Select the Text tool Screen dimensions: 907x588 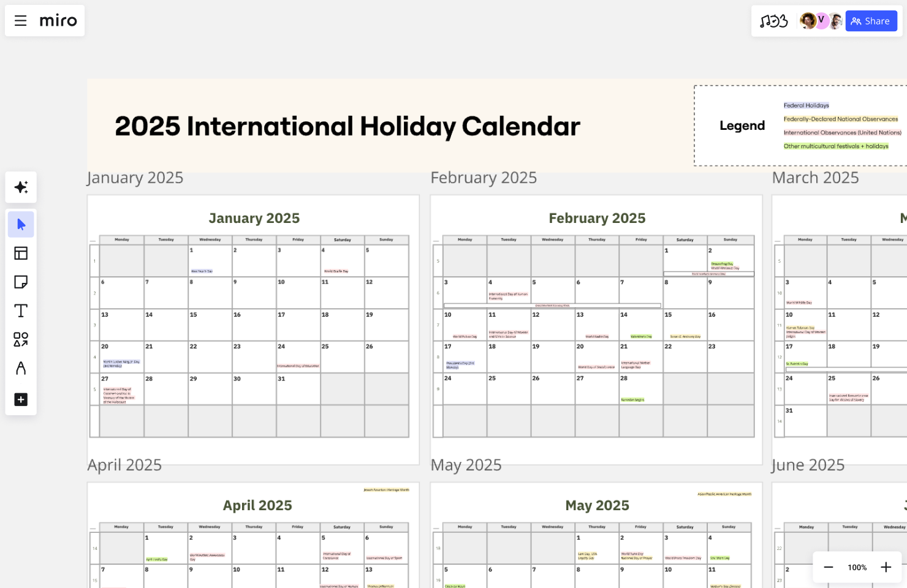tap(21, 311)
